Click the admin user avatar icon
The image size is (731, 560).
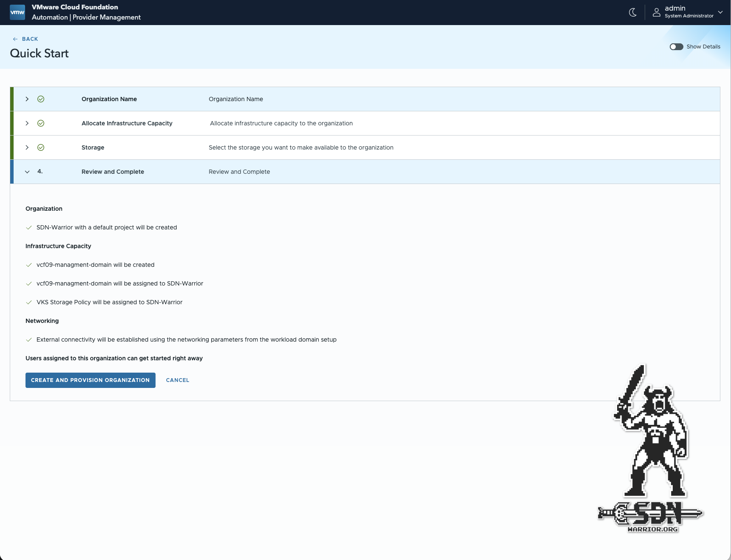pyautogui.click(x=656, y=12)
